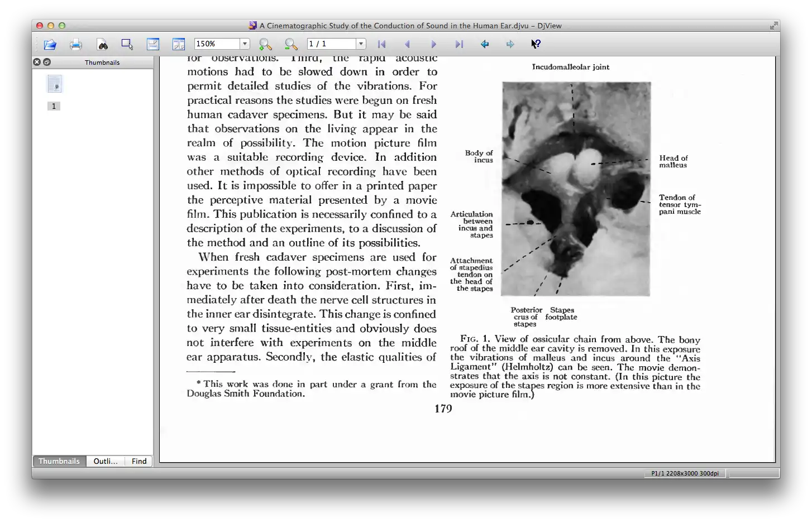Click status bar text P1/1 2208x3000 300dpi
Viewport: 812px width, 523px height.
(x=685, y=473)
